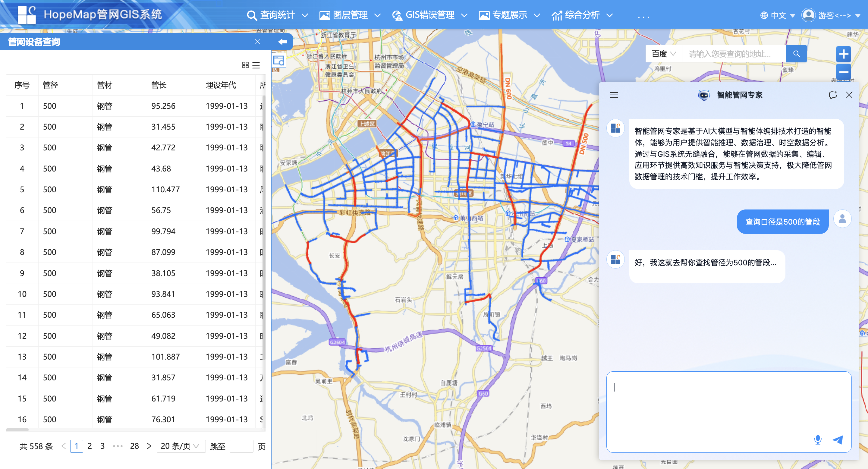This screenshot has width=868, height=469.
Task: Go to the next results page arrow
Action: (149, 446)
